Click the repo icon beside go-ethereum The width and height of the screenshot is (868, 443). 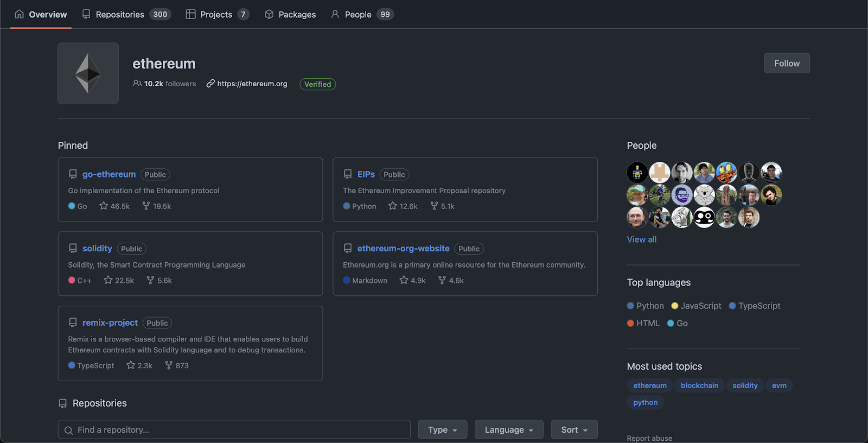click(73, 174)
